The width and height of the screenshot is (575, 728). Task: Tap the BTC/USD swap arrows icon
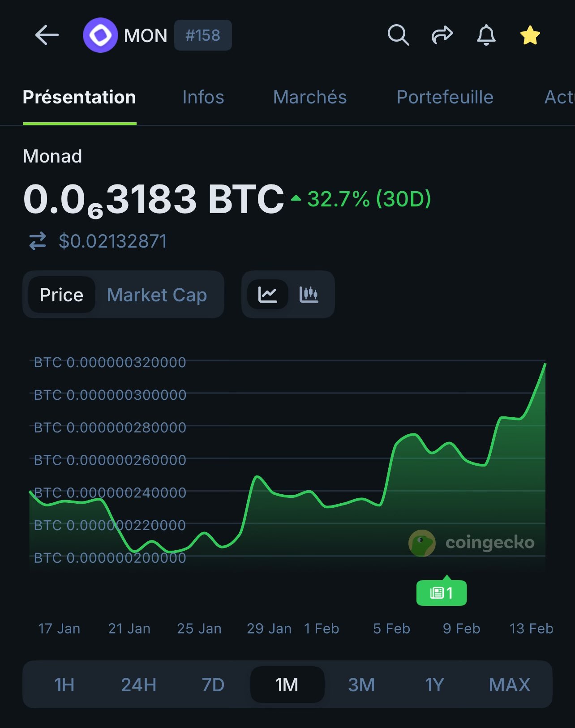click(38, 241)
